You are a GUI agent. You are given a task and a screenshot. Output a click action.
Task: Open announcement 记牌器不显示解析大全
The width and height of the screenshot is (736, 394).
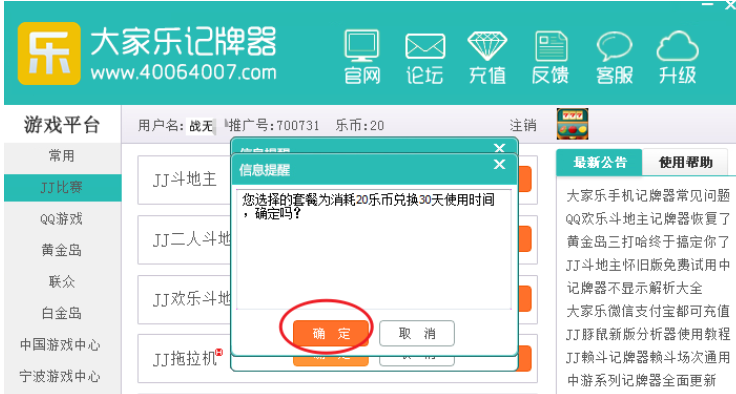pos(635,287)
